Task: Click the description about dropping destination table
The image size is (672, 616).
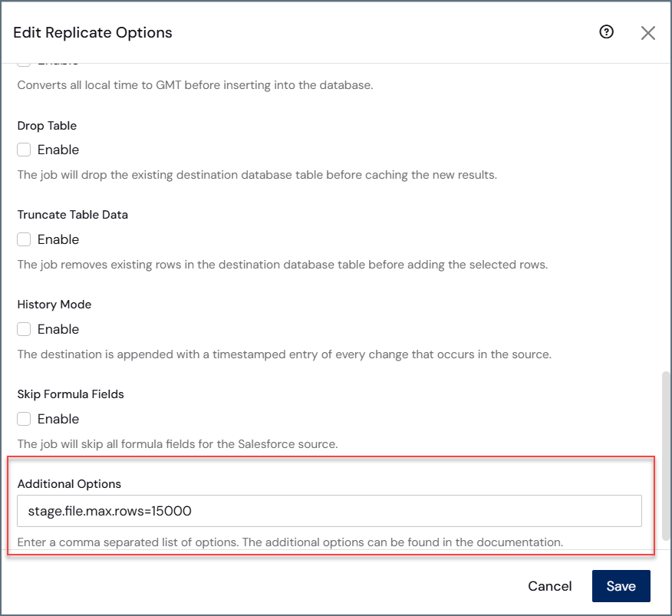Action: pos(257,175)
